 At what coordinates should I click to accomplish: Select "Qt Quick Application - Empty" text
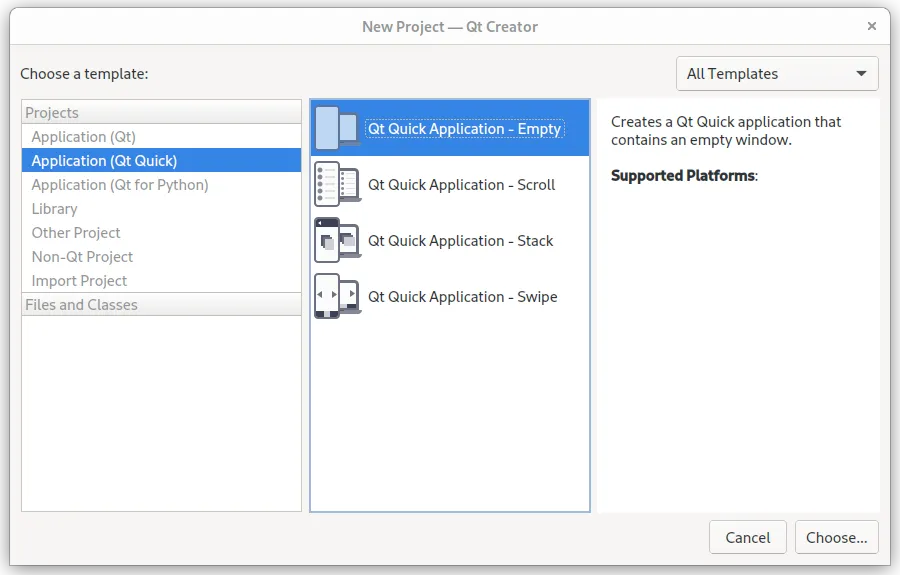[464, 129]
